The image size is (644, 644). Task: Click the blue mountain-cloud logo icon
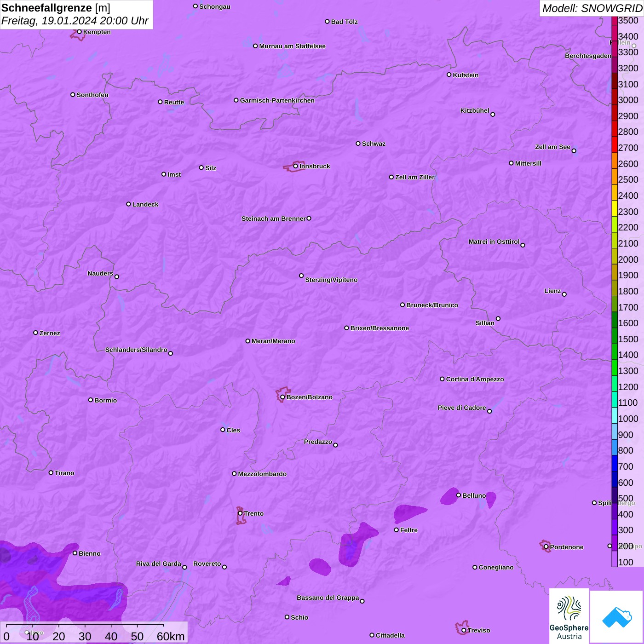click(x=616, y=617)
